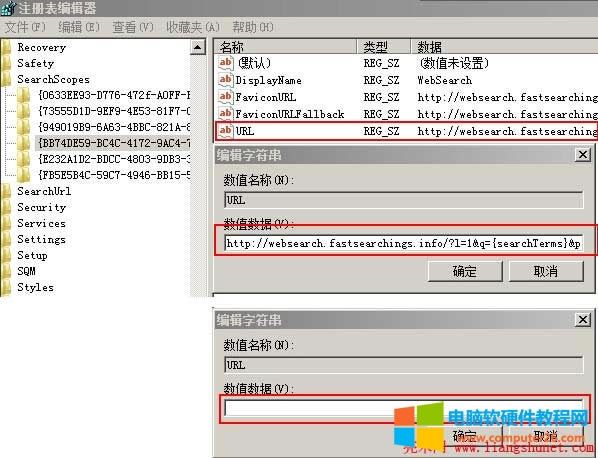598x458 pixels.
Task: Select the Security key in the tree
Action: pos(42,207)
